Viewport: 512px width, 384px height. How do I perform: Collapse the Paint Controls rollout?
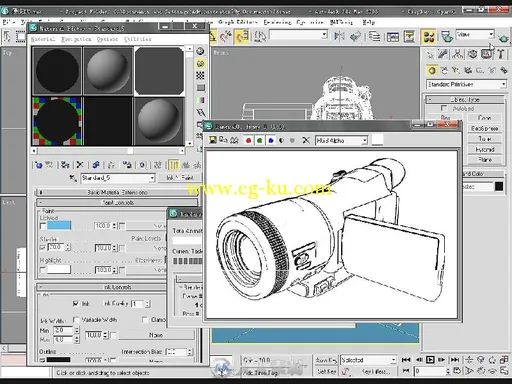tap(117, 202)
